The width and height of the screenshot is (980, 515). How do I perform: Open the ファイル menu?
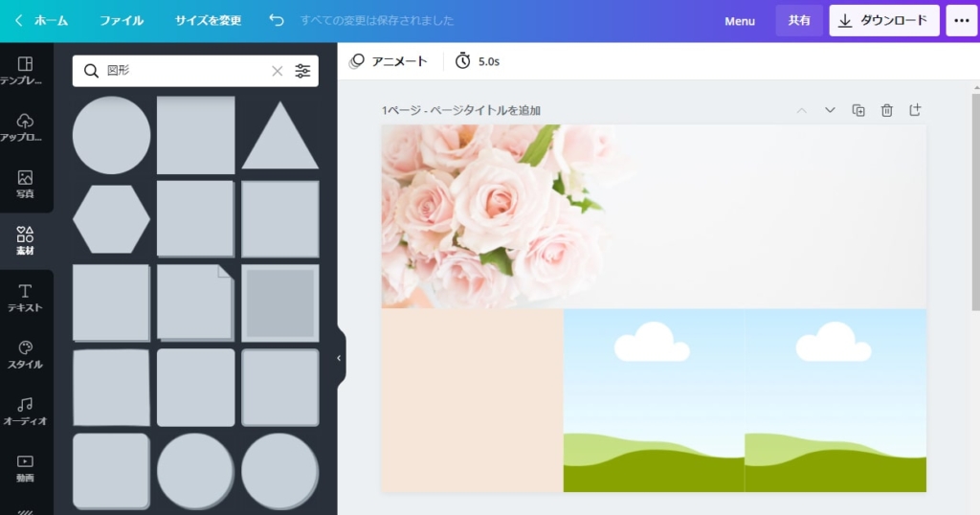click(x=122, y=20)
